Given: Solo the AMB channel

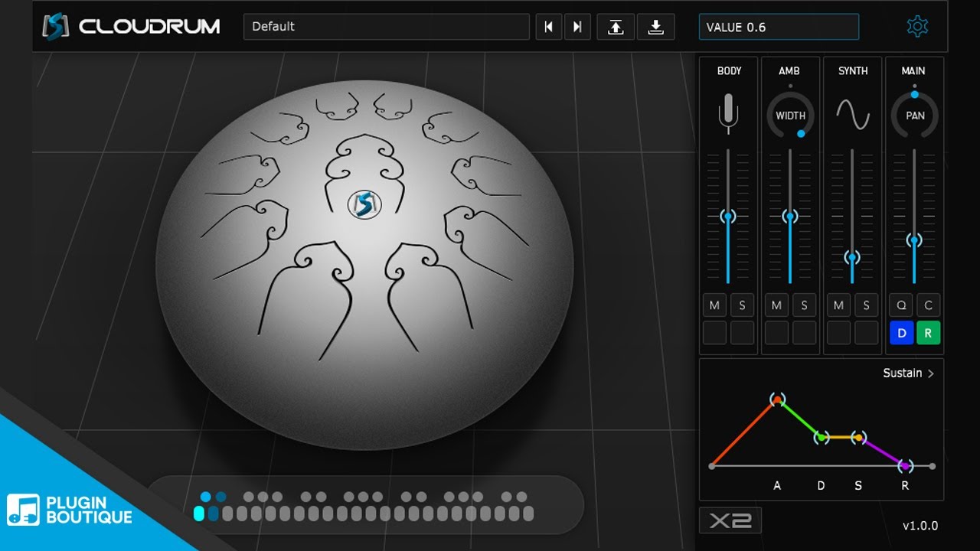Looking at the screenshot, I should click(804, 305).
